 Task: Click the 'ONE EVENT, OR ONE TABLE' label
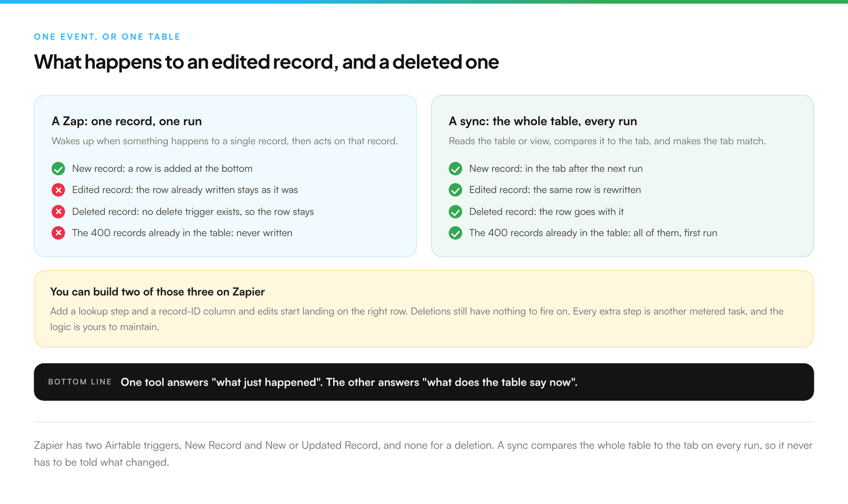(107, 37)
